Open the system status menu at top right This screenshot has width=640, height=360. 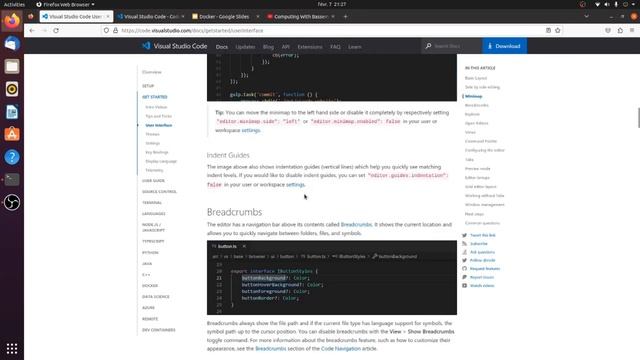pyautogui.click(x=616, y=4)
